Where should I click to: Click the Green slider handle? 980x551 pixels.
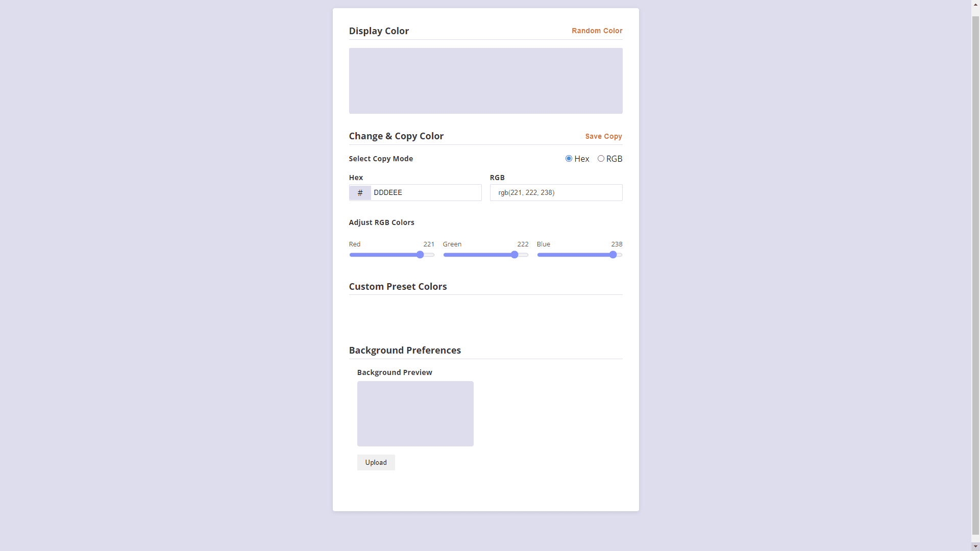514,255
